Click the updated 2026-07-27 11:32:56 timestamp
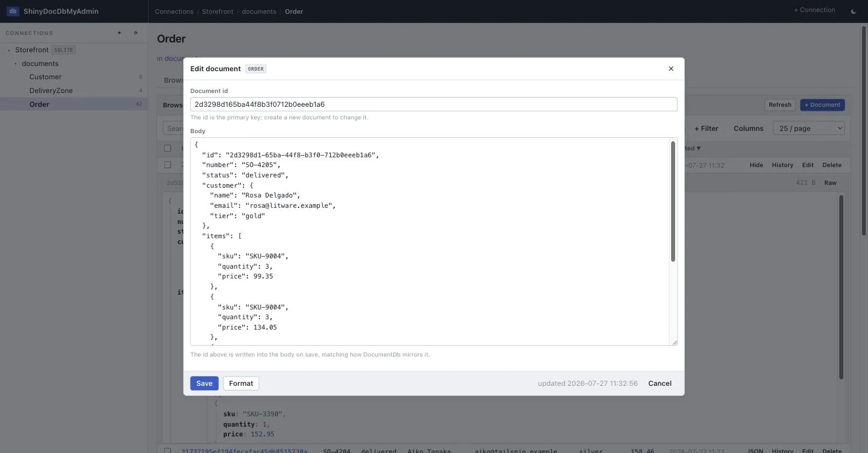 pyautogui.click(x=587, y=384)
